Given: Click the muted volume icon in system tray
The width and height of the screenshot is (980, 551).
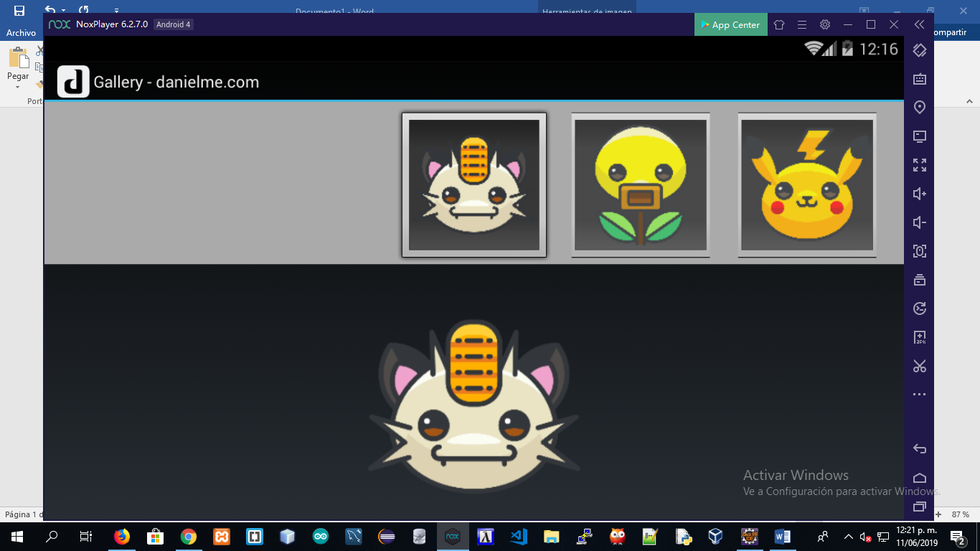Looking at the screenshot, I should tap(865, 537).
